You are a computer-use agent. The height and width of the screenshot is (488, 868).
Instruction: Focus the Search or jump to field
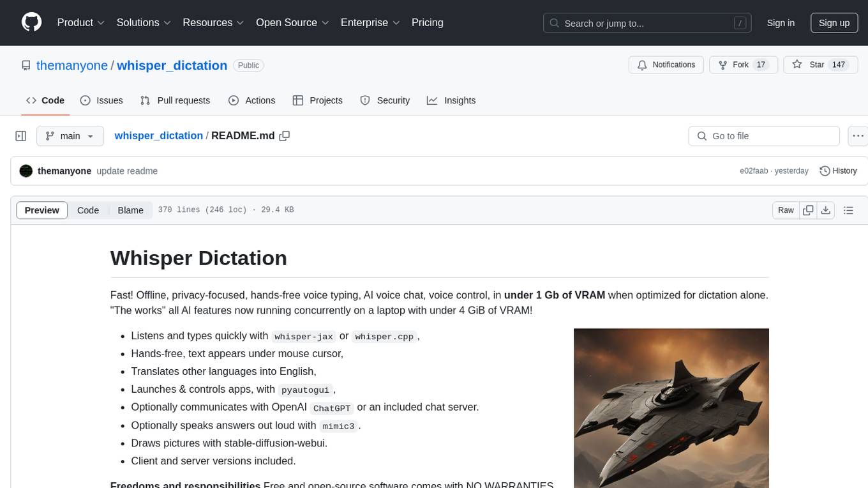648,23
